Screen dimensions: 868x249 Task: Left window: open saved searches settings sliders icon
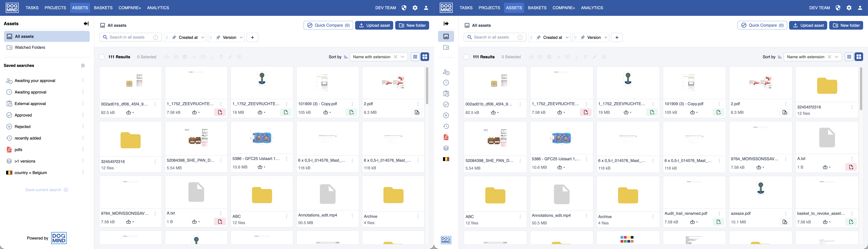[x=83, y=65]
